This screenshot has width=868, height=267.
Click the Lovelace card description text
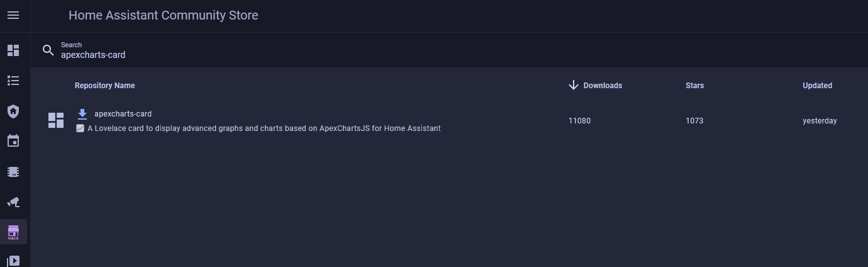(x=264, y=128)
